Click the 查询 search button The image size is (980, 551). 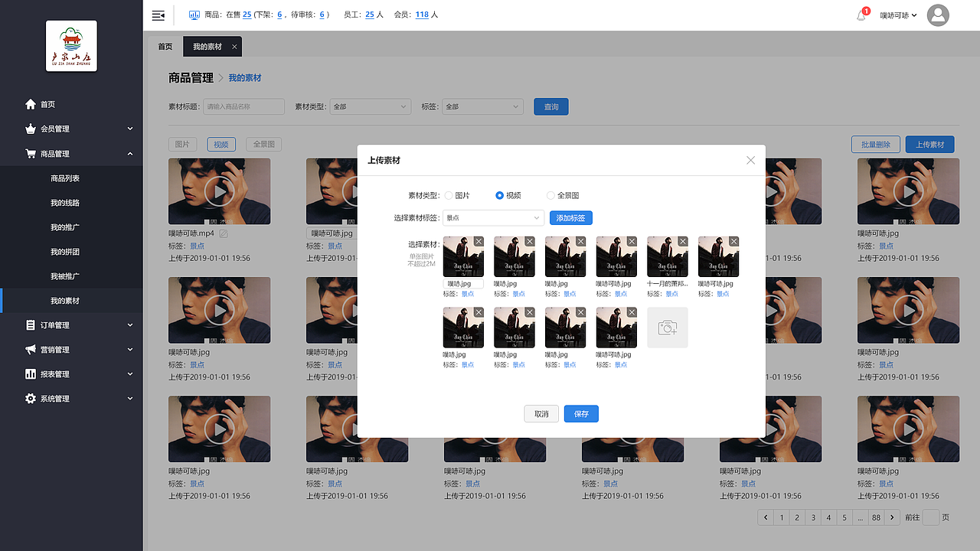point(551,107)
